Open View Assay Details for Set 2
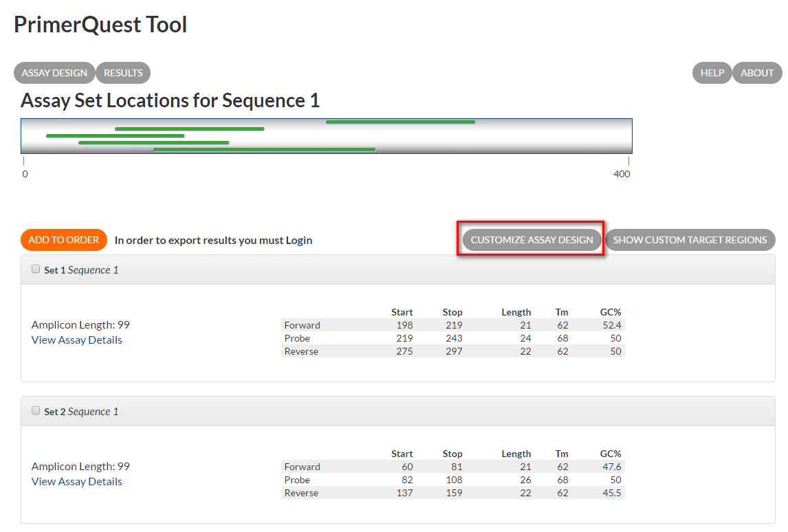This screenshot has height=532, width=788. pyautogui.click(x=77, y=482)
